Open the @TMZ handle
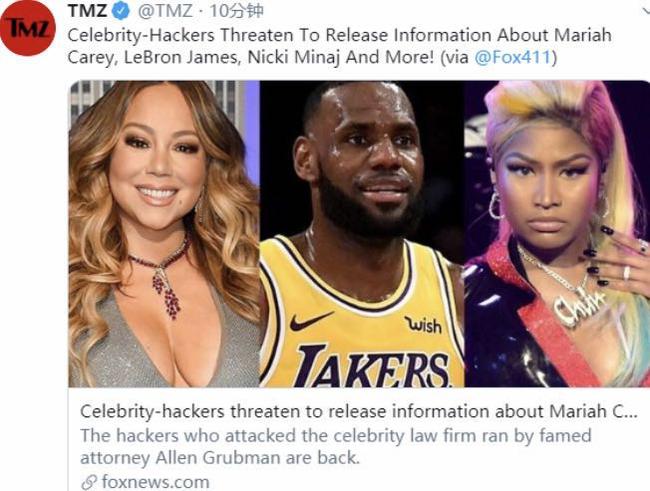650x491 pixels. pyautogui.click(x=165, y=11)
